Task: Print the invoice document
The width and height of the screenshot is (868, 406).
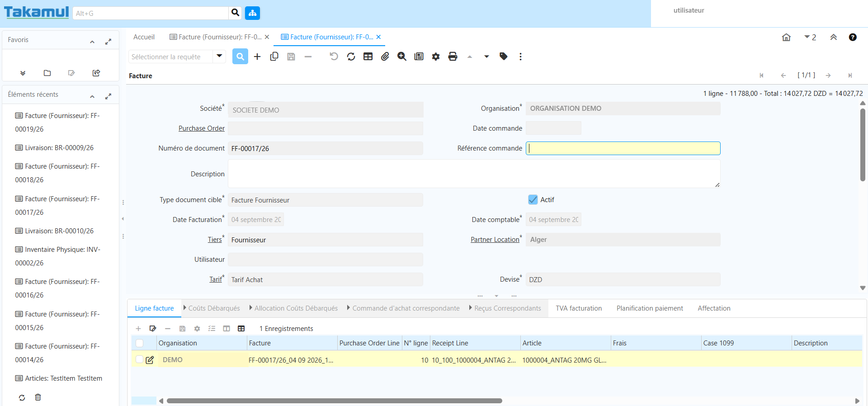Action: 453,57
